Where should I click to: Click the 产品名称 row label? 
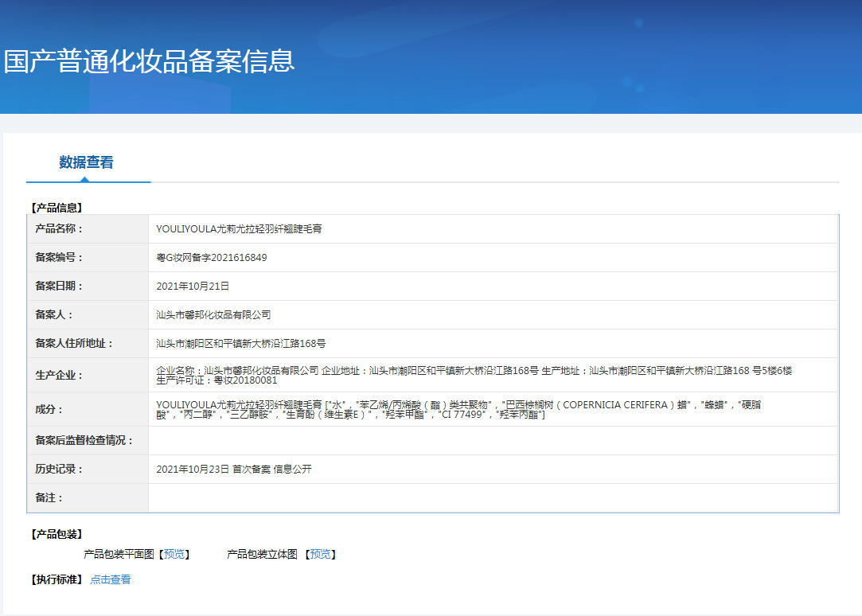[58, 228]
